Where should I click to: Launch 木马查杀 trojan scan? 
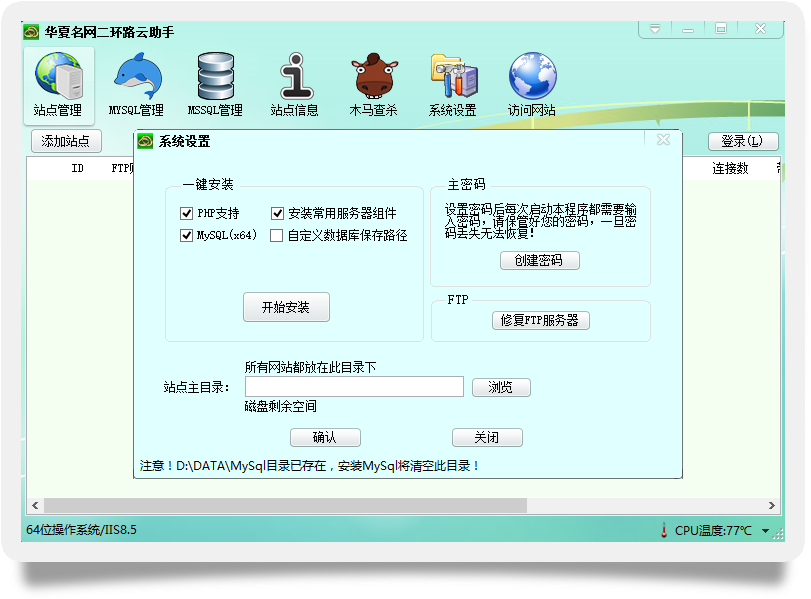(373, 85)
